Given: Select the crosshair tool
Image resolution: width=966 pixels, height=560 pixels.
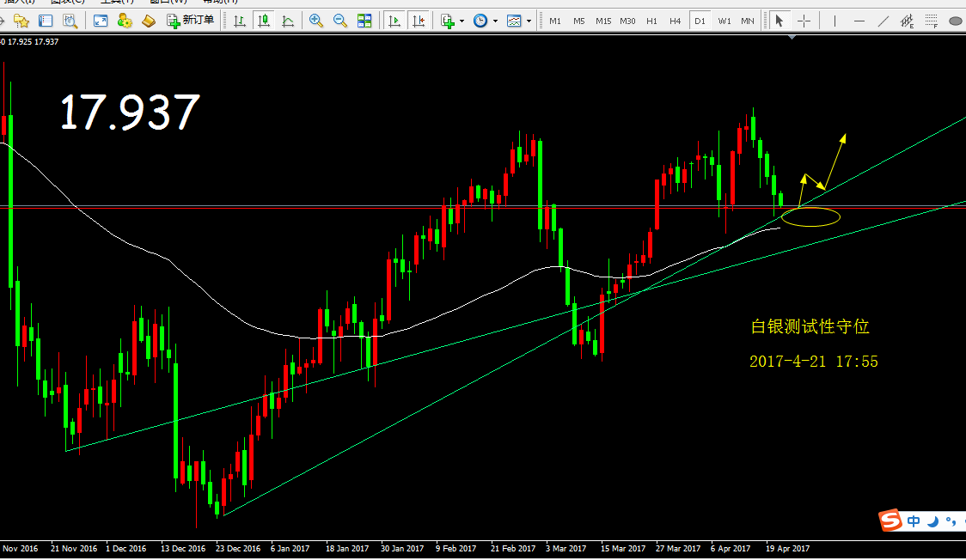Looking at the screenshot, I should [x=804, y=21].
